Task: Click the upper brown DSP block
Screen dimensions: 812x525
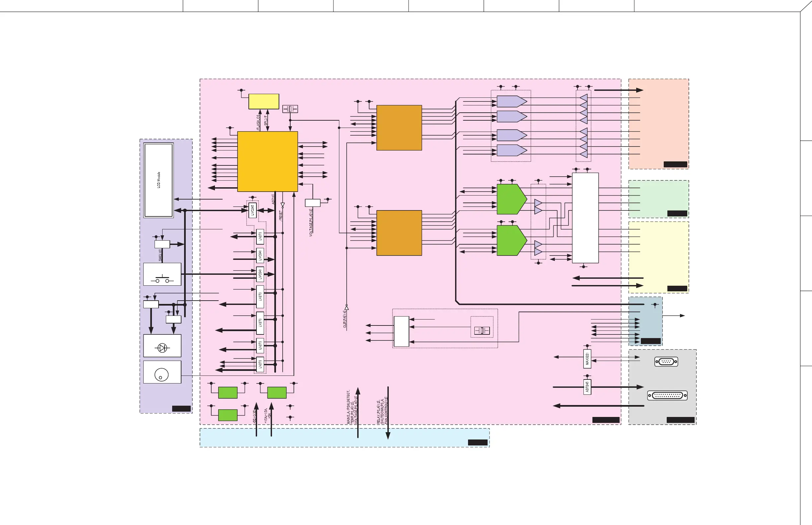Action: [399, 128]
